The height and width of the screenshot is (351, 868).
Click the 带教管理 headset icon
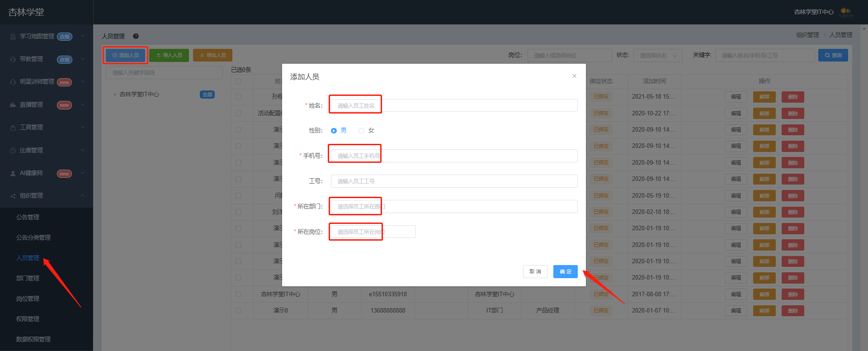(13, 59)
